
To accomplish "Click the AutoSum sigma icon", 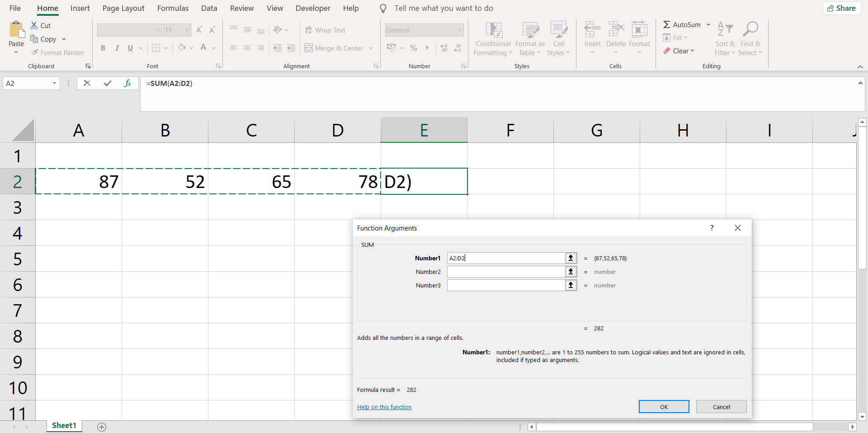I will (667, 24).
